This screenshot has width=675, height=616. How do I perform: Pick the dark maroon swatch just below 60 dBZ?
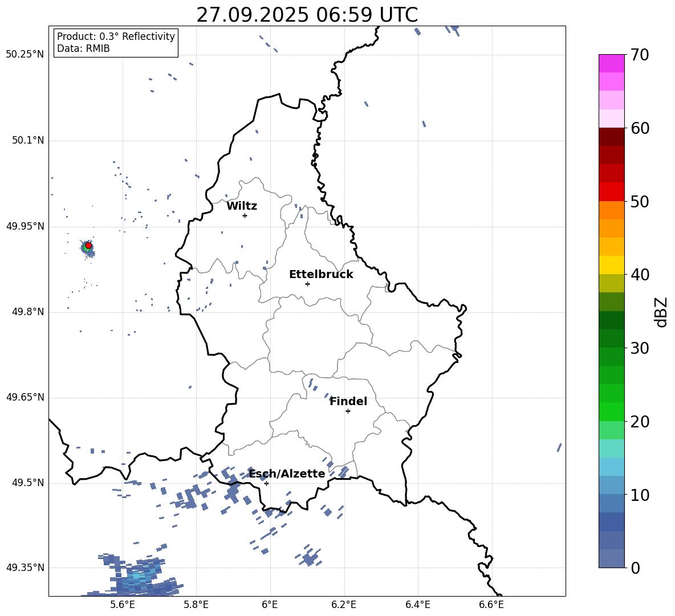click(612, 137)
